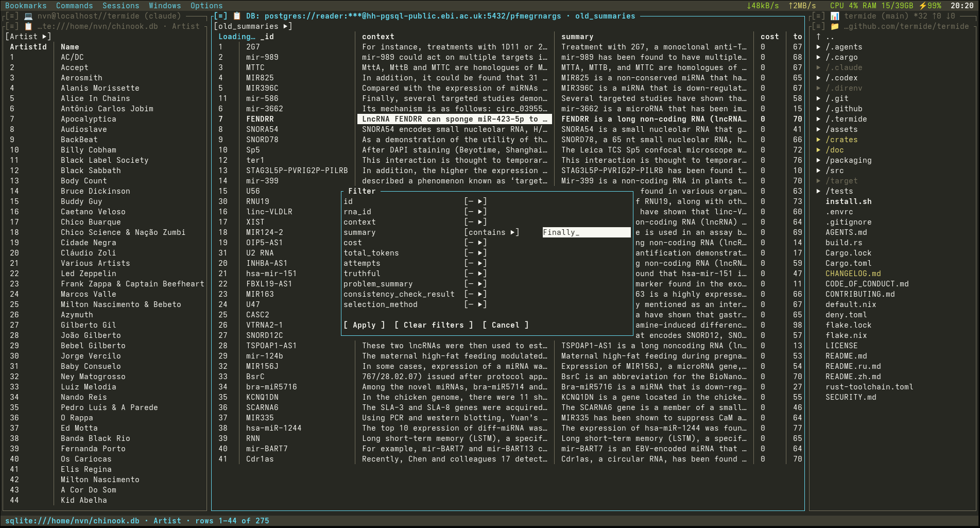Click the context column header
Viewport: 980px width, 528px height.
(378, 37)
